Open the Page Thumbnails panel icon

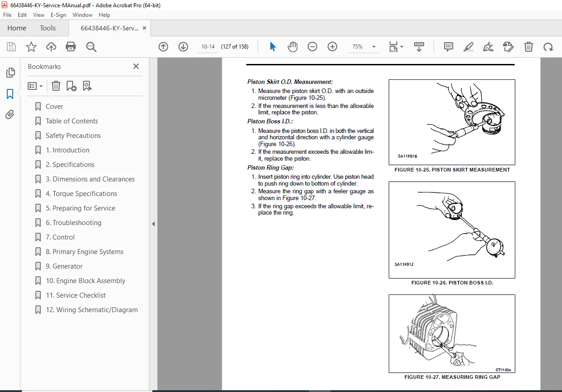pyautogui.click(x=10, y=73)
